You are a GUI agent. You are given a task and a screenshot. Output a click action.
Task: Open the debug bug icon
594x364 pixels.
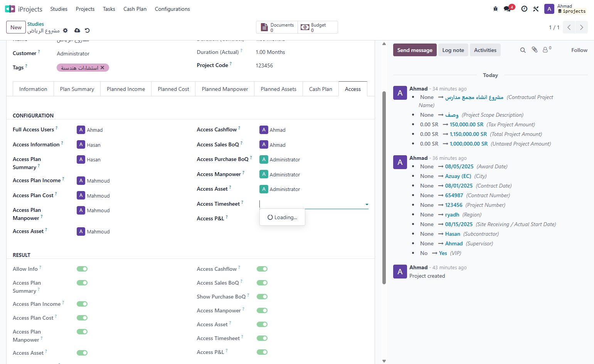point(496,9)
